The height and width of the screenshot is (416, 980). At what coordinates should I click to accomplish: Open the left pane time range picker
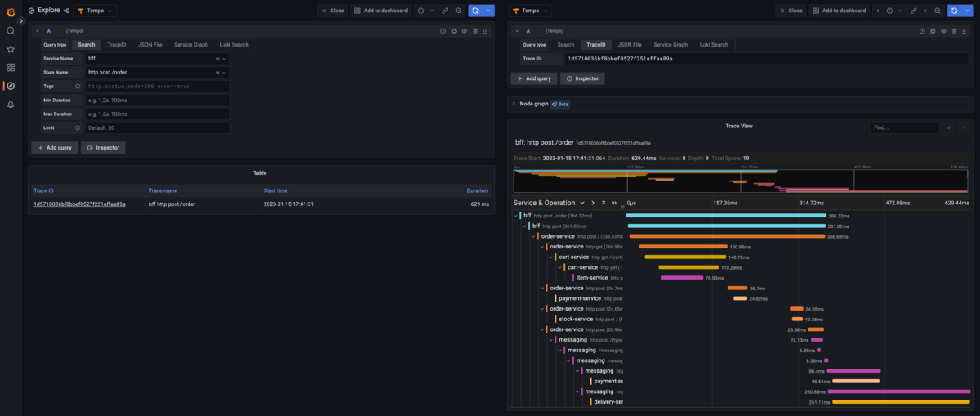(x=425, y=11)
